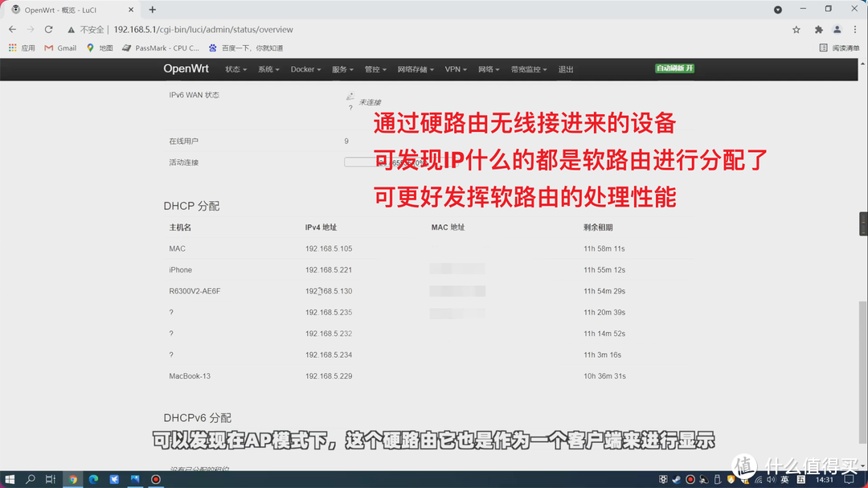
Task: Open the notification center icon
Action: click(850, 480)
